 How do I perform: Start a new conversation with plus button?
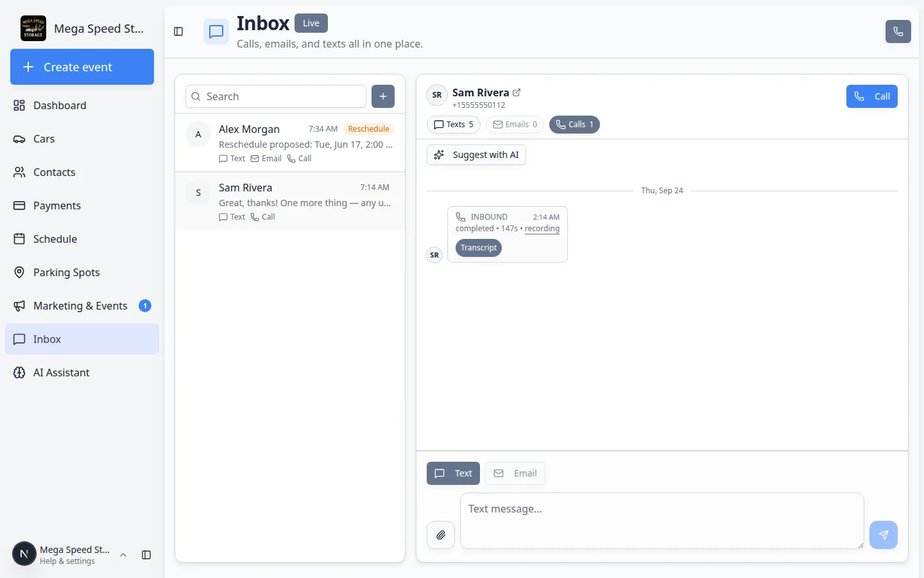(x=383, y=96)
